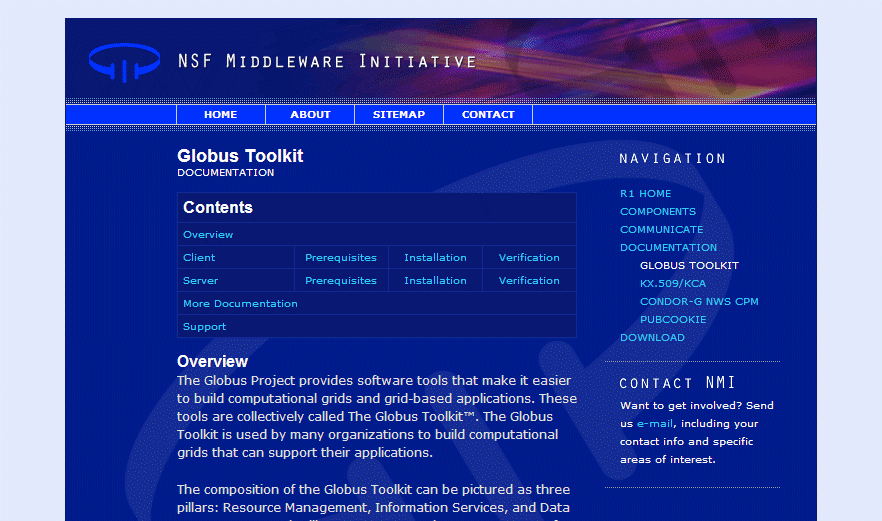Go to the ABOUT page
Viewport: 882px width, 521px height.
point(310,115)
